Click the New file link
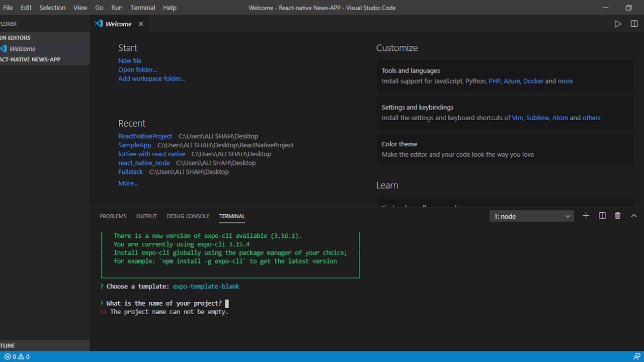The width and height of the screenshot is (644, 362). coord(130,61)
